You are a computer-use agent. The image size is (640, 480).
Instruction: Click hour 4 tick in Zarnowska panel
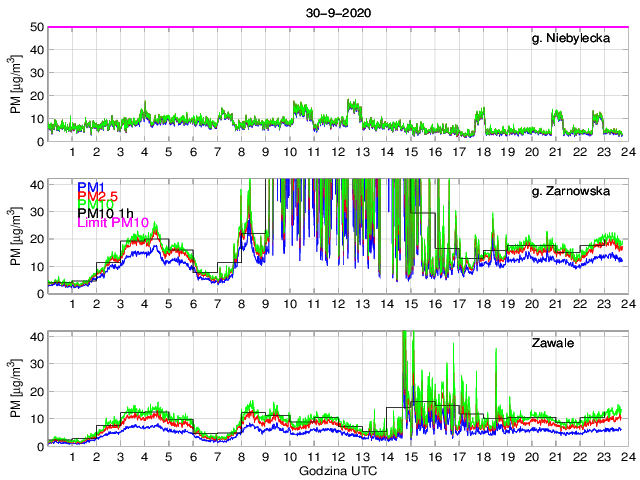[x=144, y=304]
